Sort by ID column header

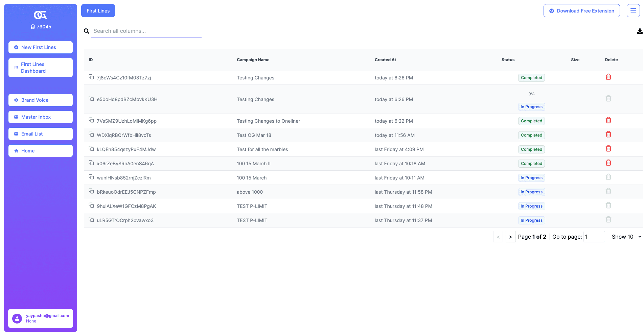click(x=91, y=60)
